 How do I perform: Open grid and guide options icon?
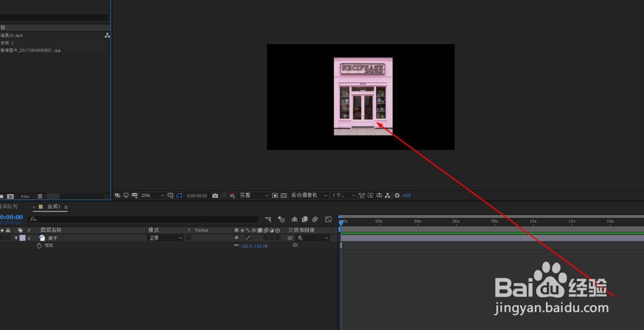pyautogui.click(x=171, y=195)
